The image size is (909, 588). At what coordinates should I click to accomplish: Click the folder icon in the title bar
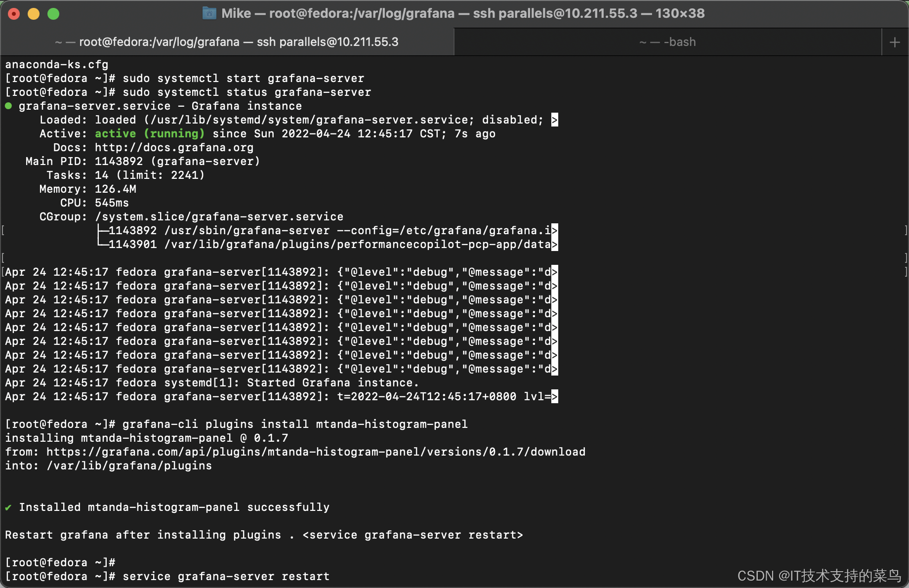click(209, 13)
